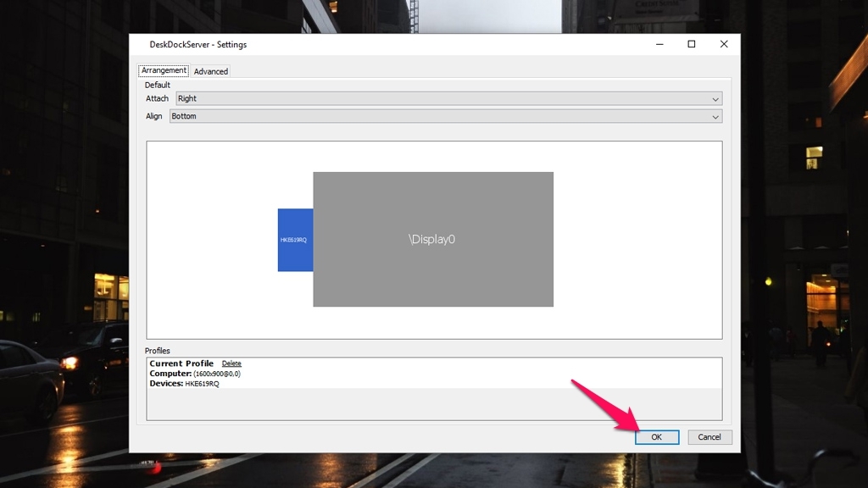Image resolution: width=868 pixels, height=488 pixels.
Task: Click the Profiles section label
Action: tap(157, 351)
